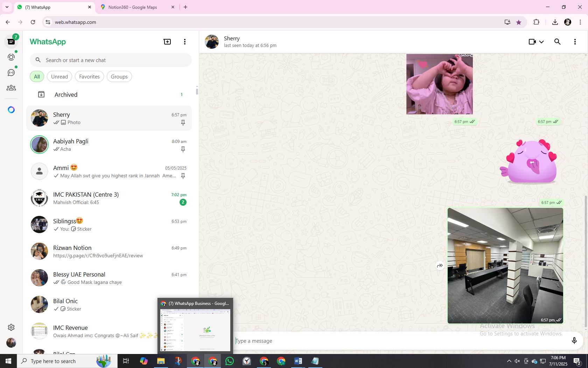Open a new browser tab

click(x=185, y=7)
